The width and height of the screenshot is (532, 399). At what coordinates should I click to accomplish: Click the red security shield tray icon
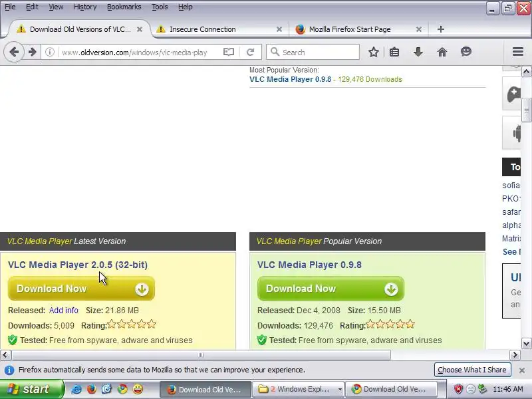(458, 389)
